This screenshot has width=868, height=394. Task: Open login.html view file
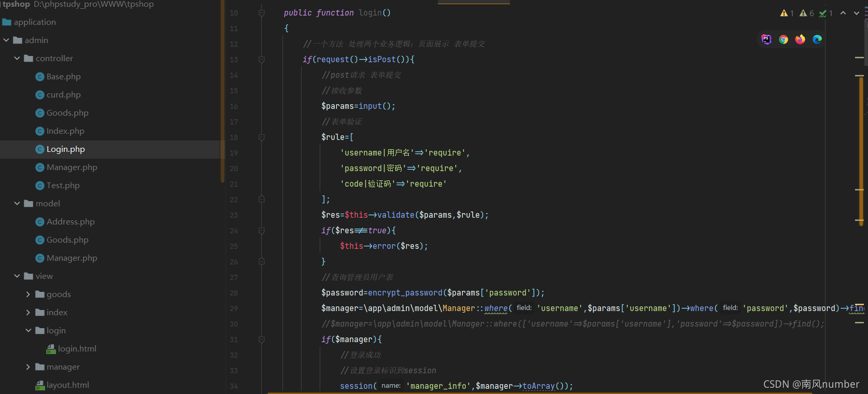77,348
